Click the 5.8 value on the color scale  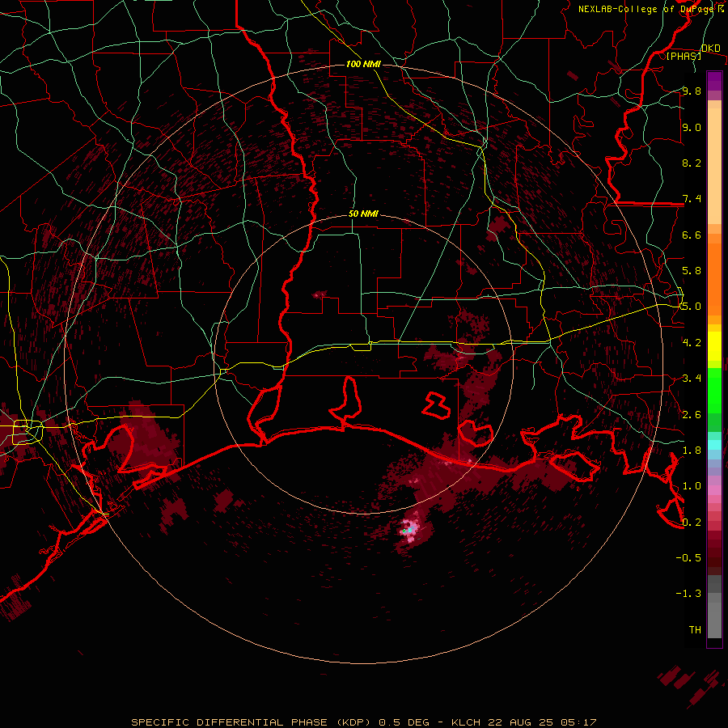coord(692,271)
